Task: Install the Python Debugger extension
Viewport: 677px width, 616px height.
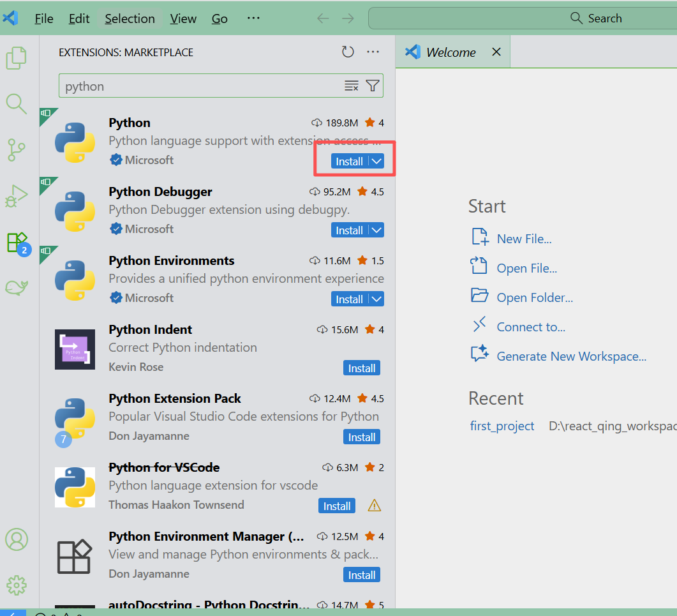Action: 350,230
